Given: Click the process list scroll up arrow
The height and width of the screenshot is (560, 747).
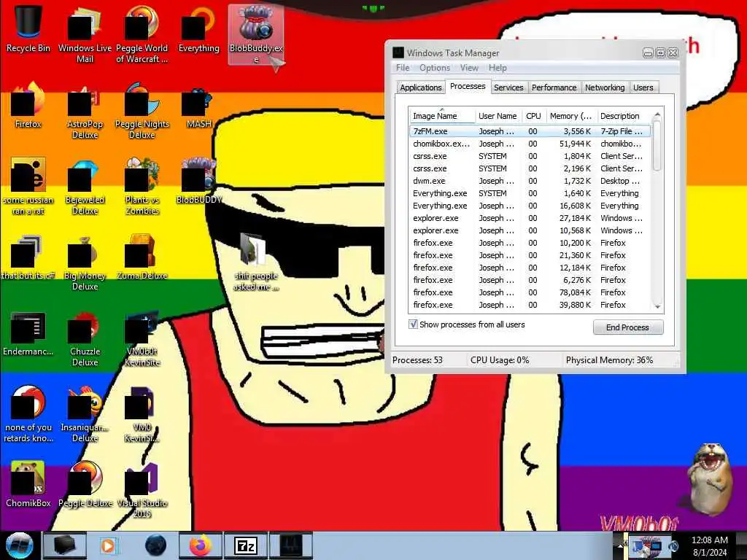Looking at the screenshot, I should click(x=657, y=114).
